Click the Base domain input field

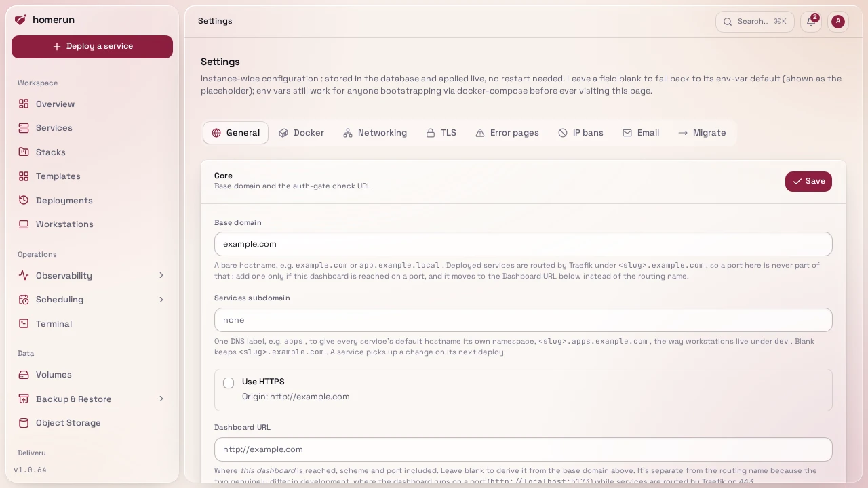point(524,244)
